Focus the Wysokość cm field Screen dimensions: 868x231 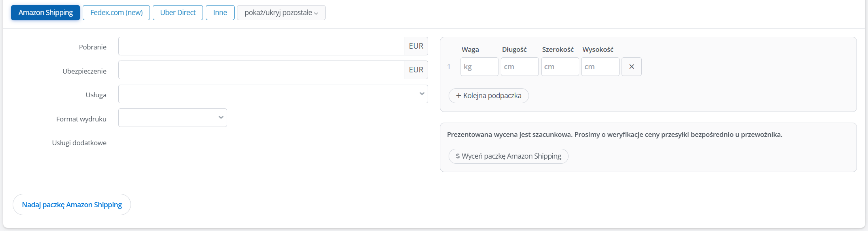click(600, 67)
